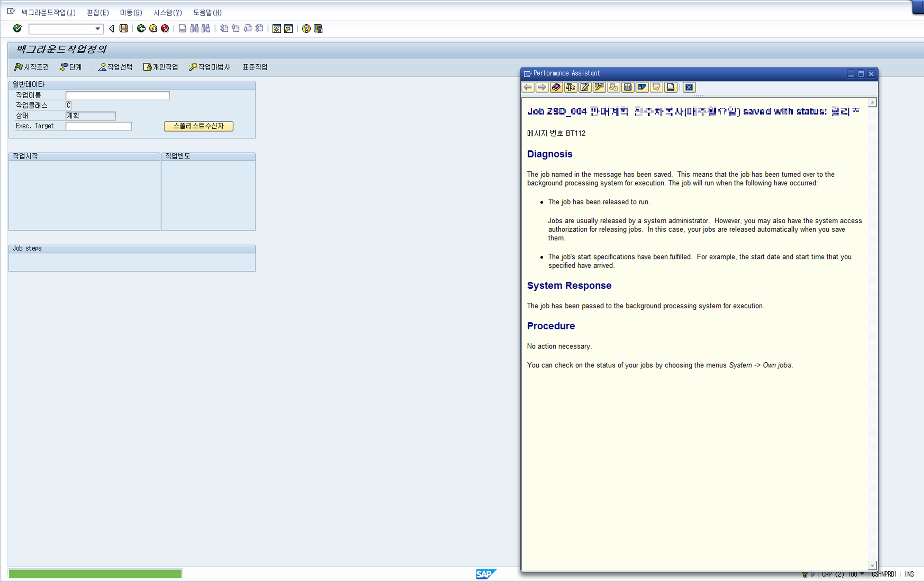Open the 백그라운드작업(J) menu
Image resolution: width=924 pixels, height=582 pixels.
tap(48, 13)
